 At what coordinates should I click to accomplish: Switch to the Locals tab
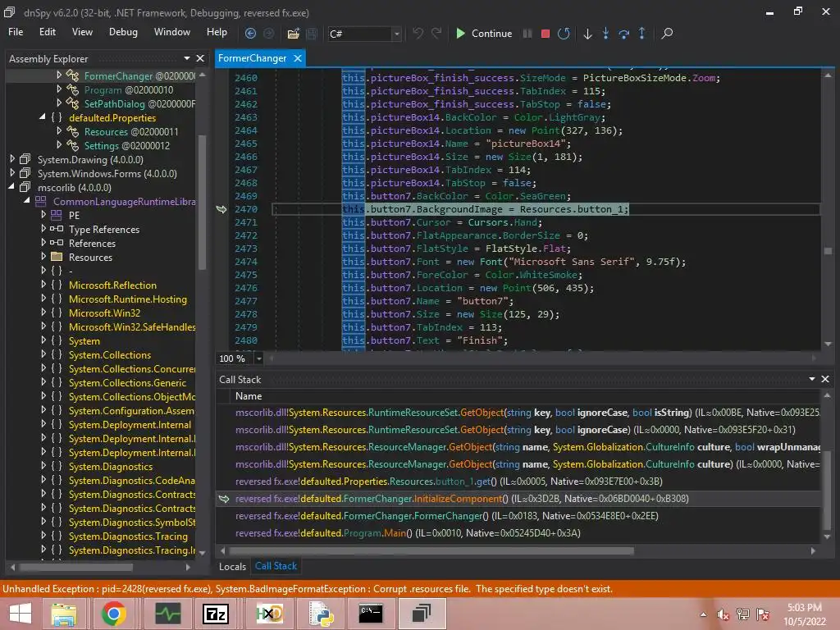pos(232,566)
